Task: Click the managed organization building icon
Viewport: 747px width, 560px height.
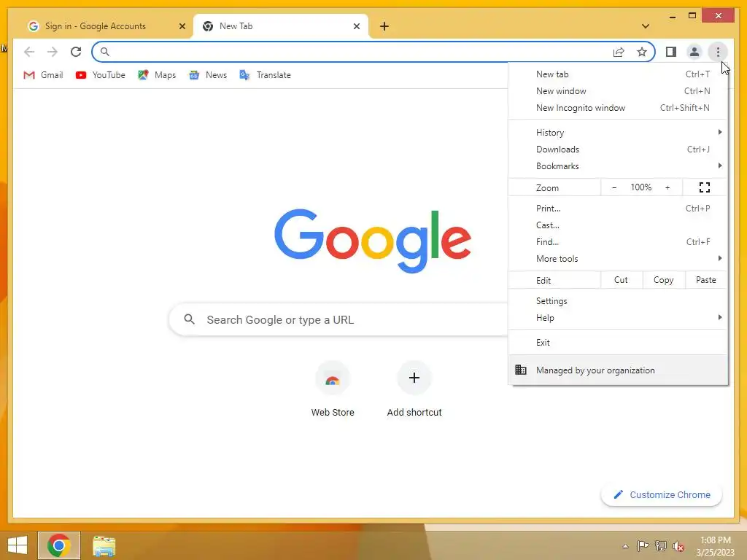Action: coord(521,370)
